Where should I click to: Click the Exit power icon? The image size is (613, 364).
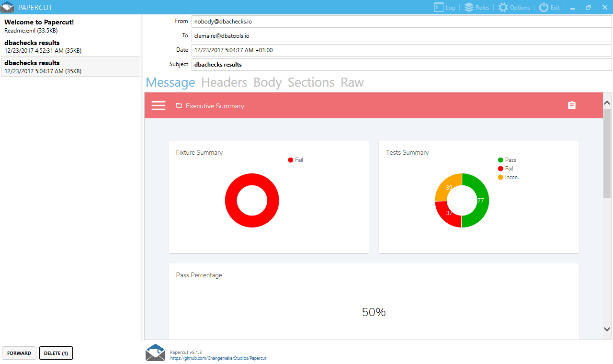pyautogui.click(x=544, y=7)
